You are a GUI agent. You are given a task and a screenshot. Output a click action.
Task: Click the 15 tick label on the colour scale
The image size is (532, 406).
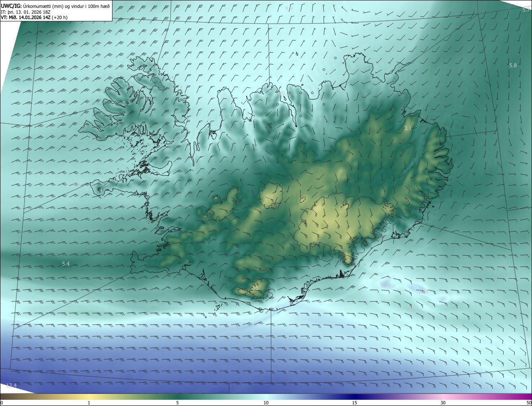tap(355, 403)
